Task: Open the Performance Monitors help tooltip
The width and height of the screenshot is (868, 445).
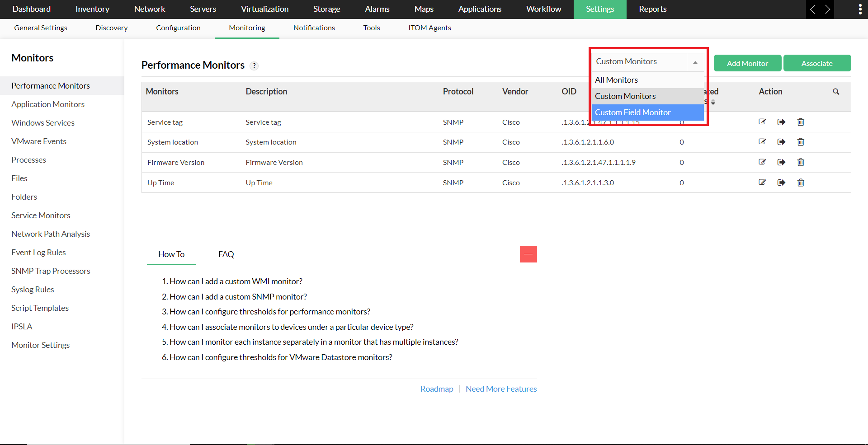Action: 254,66
